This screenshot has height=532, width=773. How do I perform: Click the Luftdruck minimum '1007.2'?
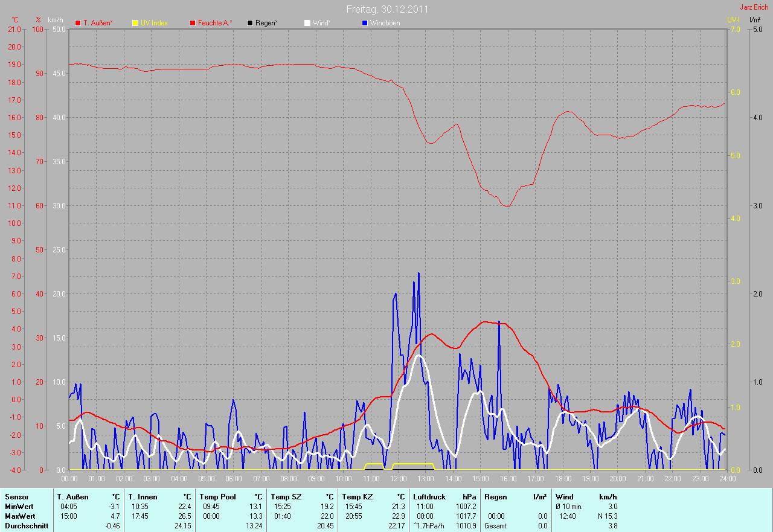coord(466,507)
